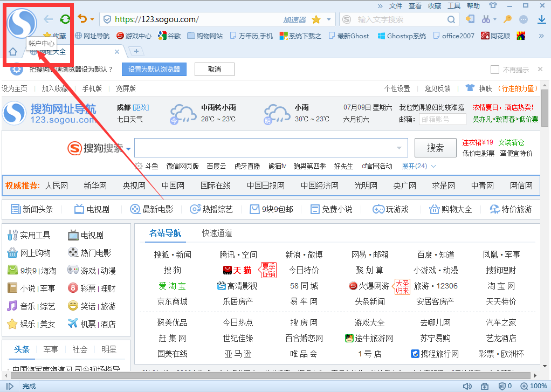The height and width of the screenshot is (392, 551).
Task: Go back with the browser back arrow
Action: 48,19
